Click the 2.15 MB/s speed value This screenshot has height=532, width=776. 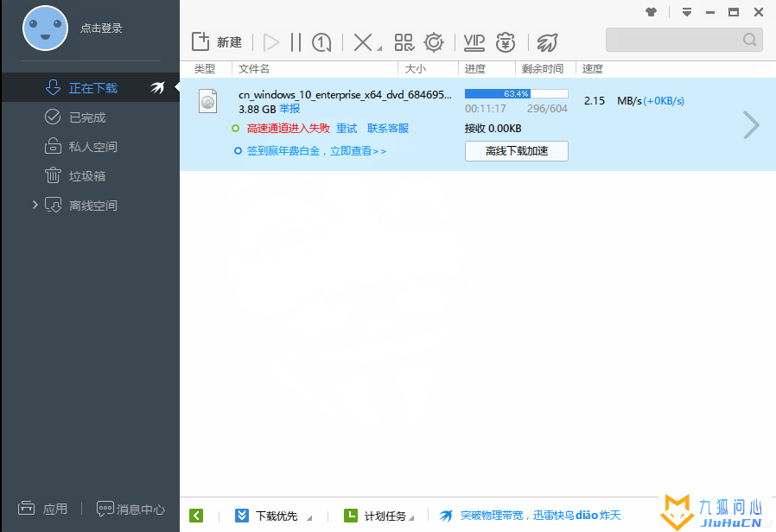click(613, 101)
